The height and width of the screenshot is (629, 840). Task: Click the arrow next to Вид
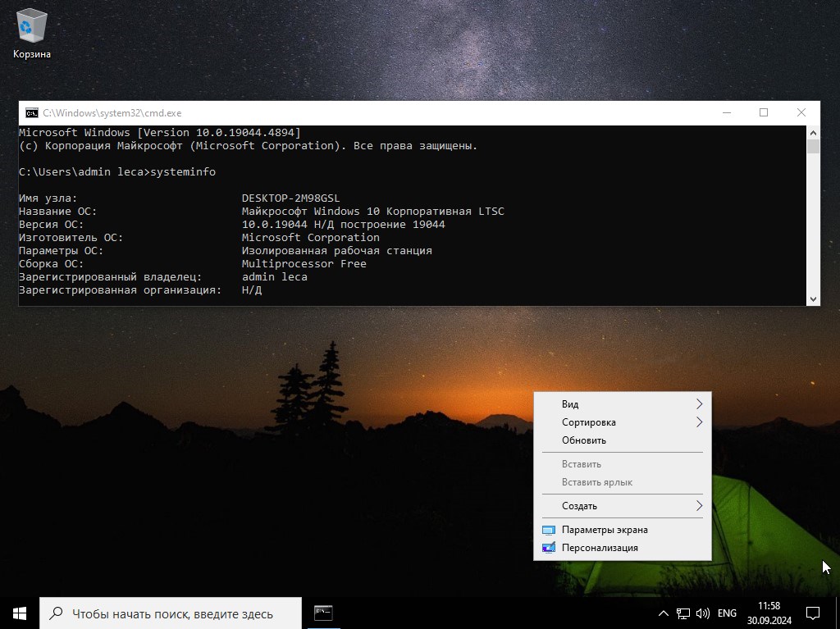[699, 404]
